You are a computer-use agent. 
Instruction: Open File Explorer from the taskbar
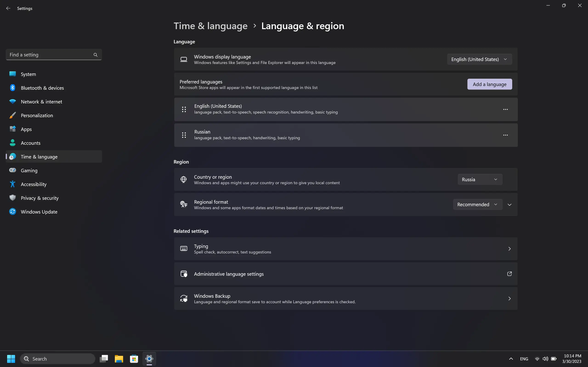pyautogui.click(x=119, y=359)
